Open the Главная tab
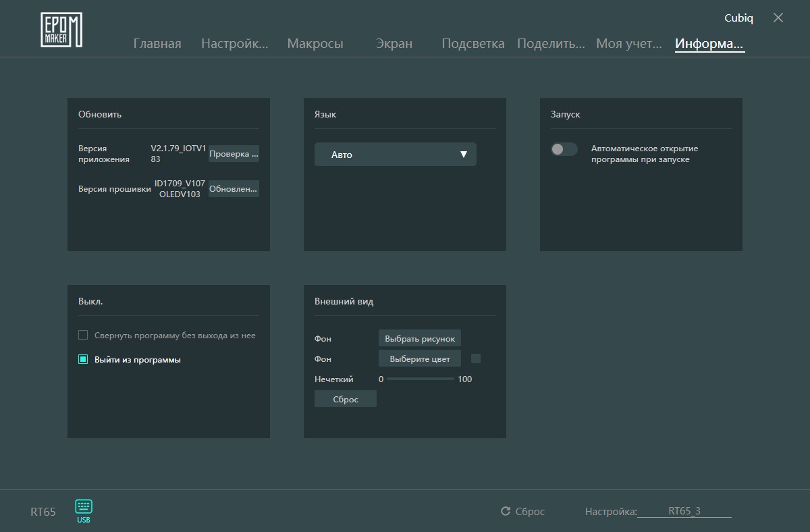 (157, 44)
